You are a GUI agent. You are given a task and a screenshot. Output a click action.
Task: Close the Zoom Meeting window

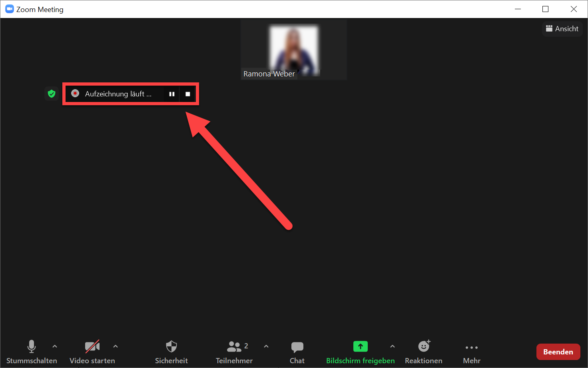574,9
